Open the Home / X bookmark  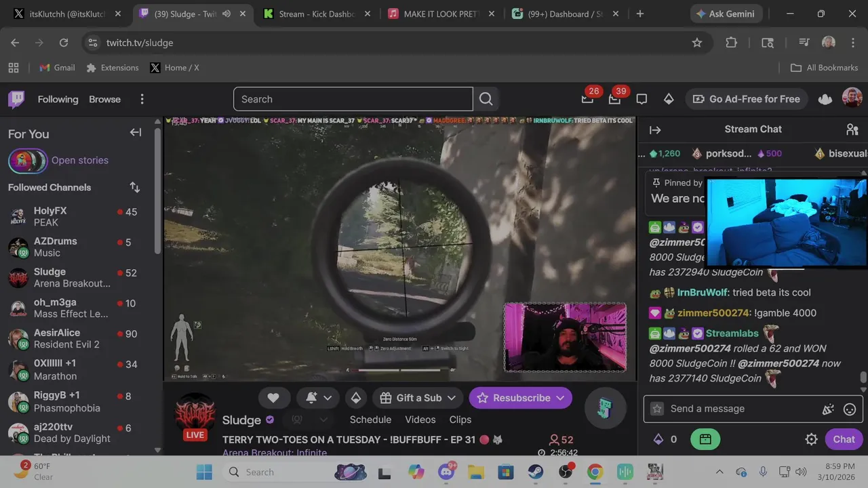(x=174, y=68)
